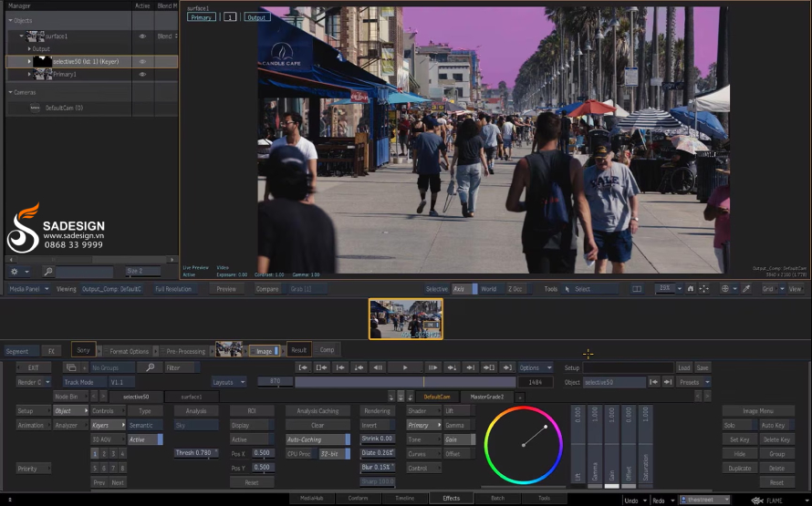Click previous keyframe icon beside Object field

tap(654, 382)
